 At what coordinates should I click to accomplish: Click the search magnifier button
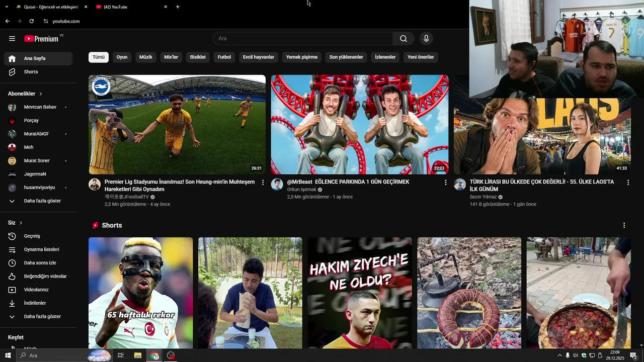tap(404, 39)
